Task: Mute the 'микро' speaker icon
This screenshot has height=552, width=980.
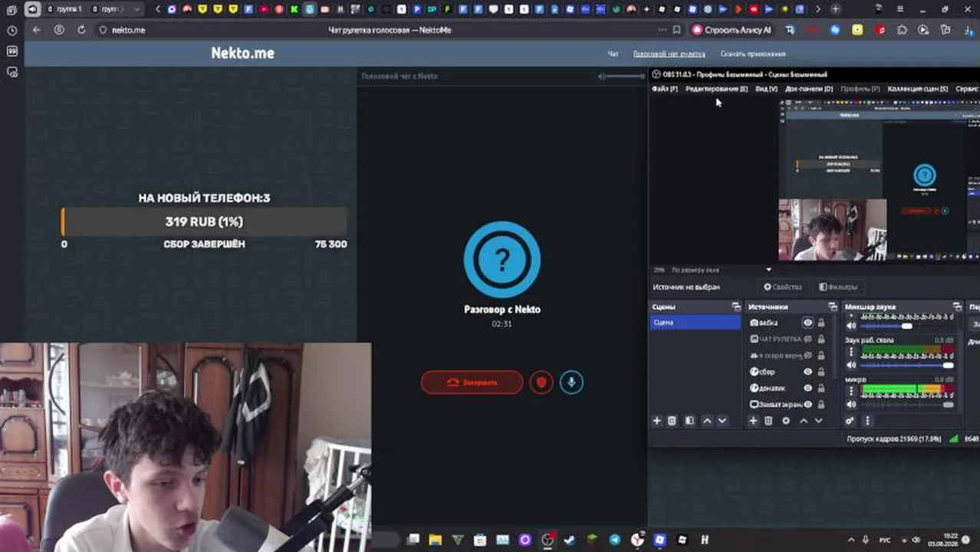Action: tap(851, 405)
